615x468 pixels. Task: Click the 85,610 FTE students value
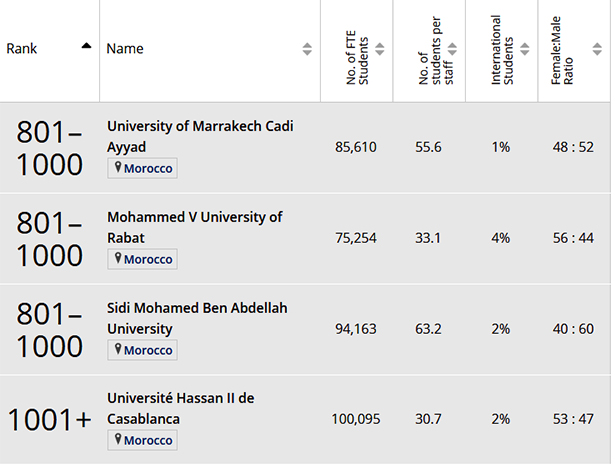point(356,147)
